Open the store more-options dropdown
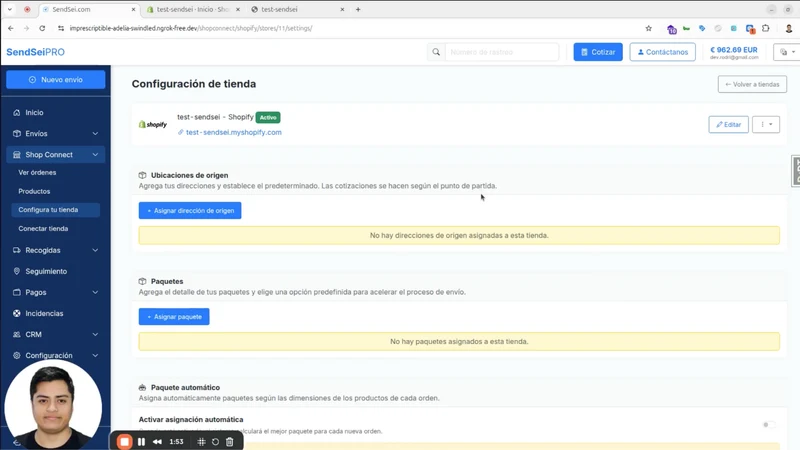Screen dimensions: 800x450 coord(766,124)
